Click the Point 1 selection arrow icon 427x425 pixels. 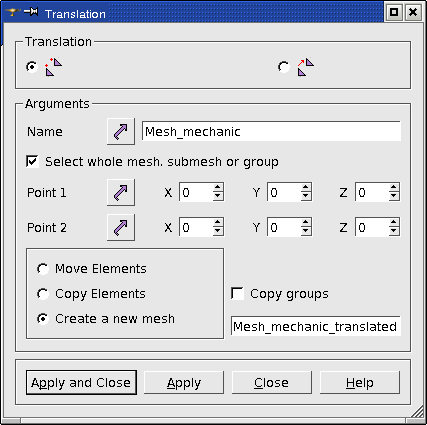pyautogui.click(x=121, y=192)
